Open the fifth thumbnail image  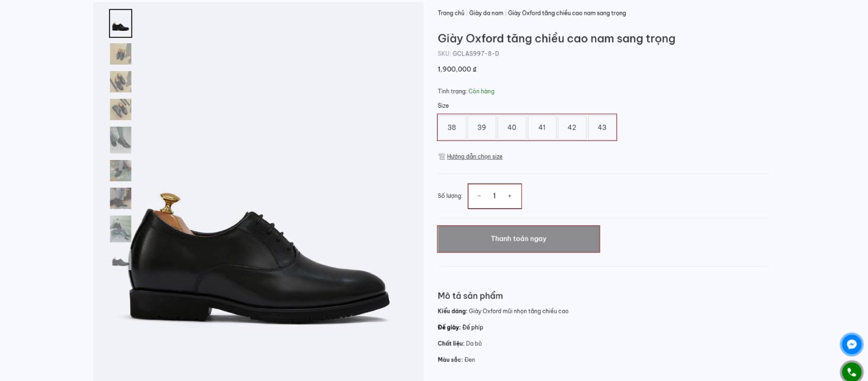click(121, 140)
